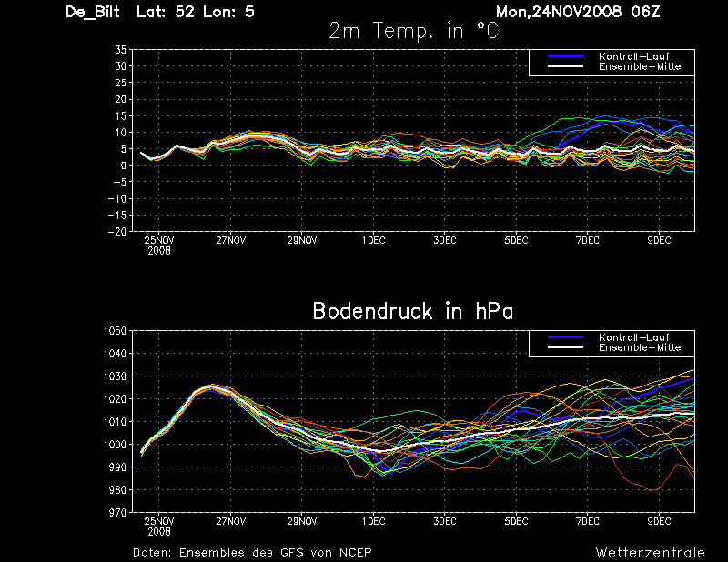Click the 1000 label on pressure axis
The width and height of the screenshot is (728, 562).
click(116, 445)
